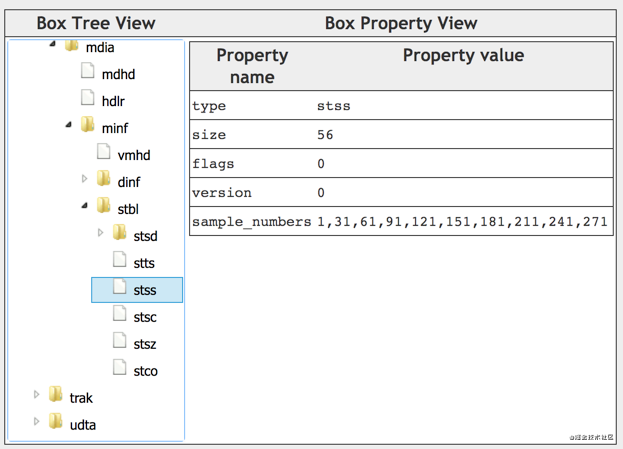Select the stco box in tree

145,372
